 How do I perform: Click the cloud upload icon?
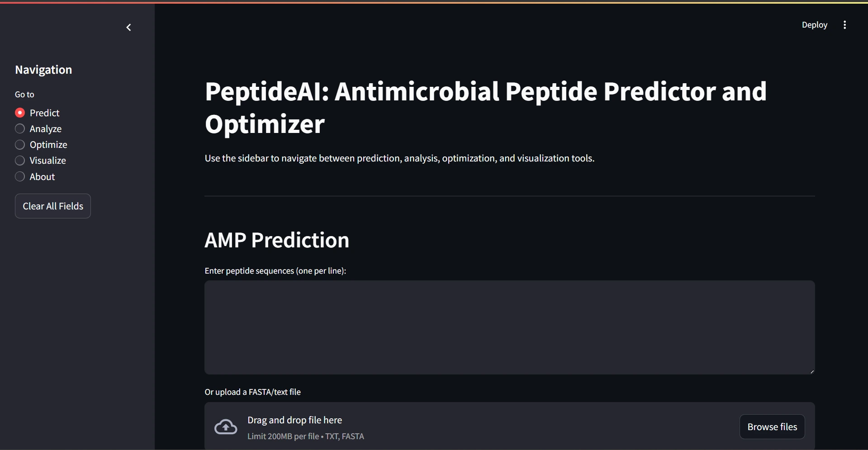point(226,427)
